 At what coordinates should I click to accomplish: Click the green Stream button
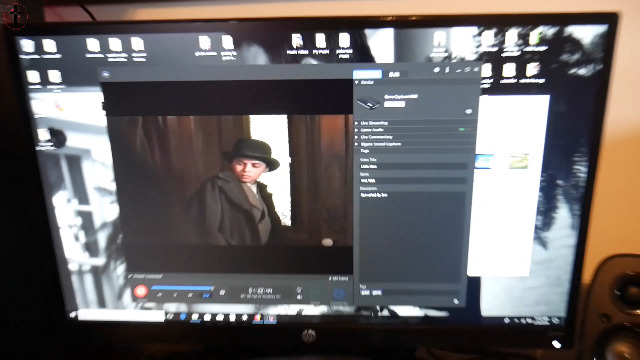pos(315,294)
